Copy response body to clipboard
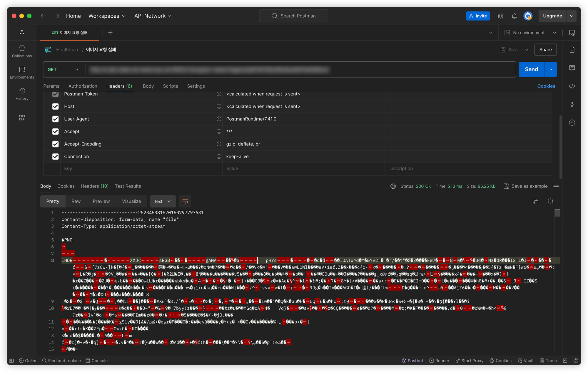This screenshot has height=372, width=588. (x=535, y=201)
